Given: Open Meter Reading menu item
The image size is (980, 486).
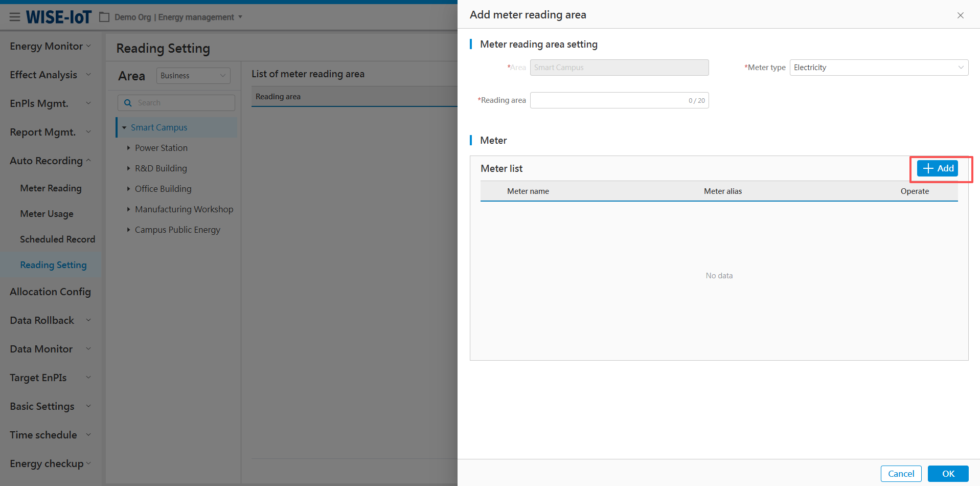Looking at the screenshot, I should coord(51,188).
